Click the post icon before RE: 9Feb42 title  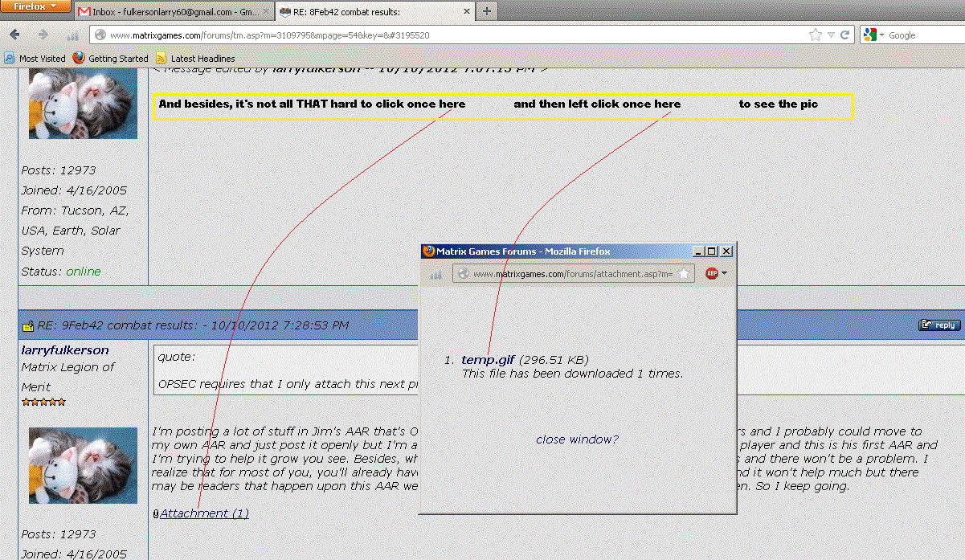pos(27,325)
